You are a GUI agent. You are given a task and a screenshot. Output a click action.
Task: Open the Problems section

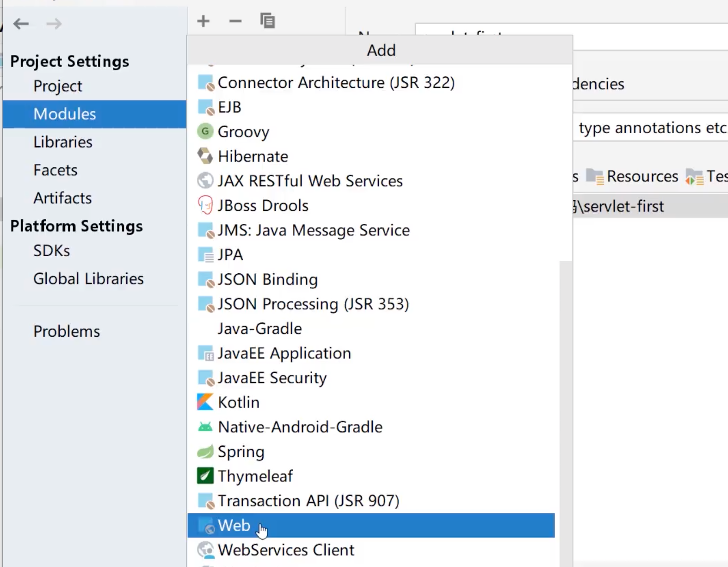point(67,331)
